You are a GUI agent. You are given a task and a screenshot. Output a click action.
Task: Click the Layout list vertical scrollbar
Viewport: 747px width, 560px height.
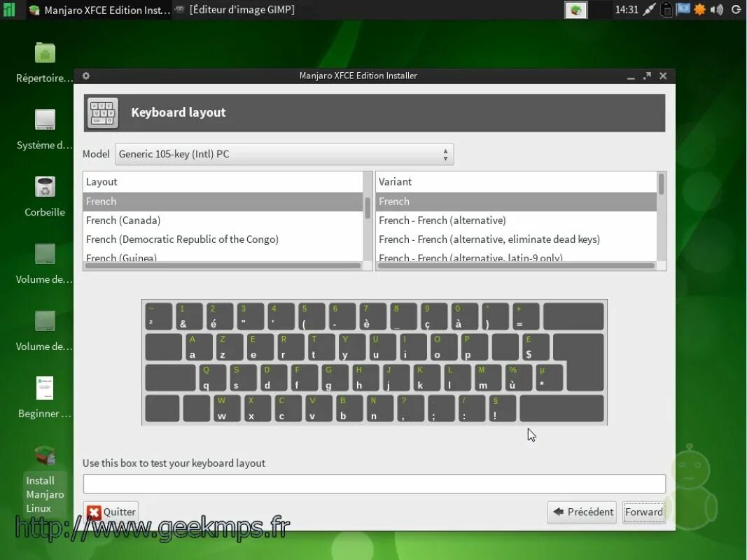click(x=368, y=208)
